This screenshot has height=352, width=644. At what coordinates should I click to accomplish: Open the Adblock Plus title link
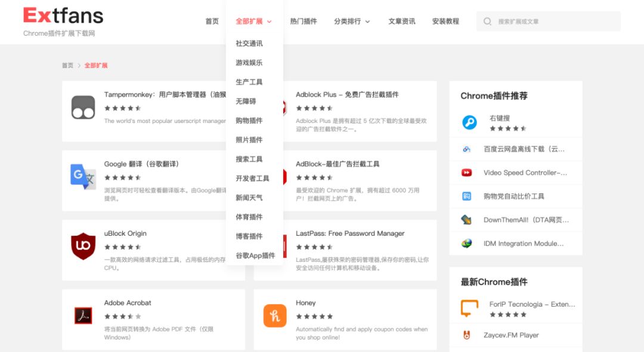pos(347,94)
